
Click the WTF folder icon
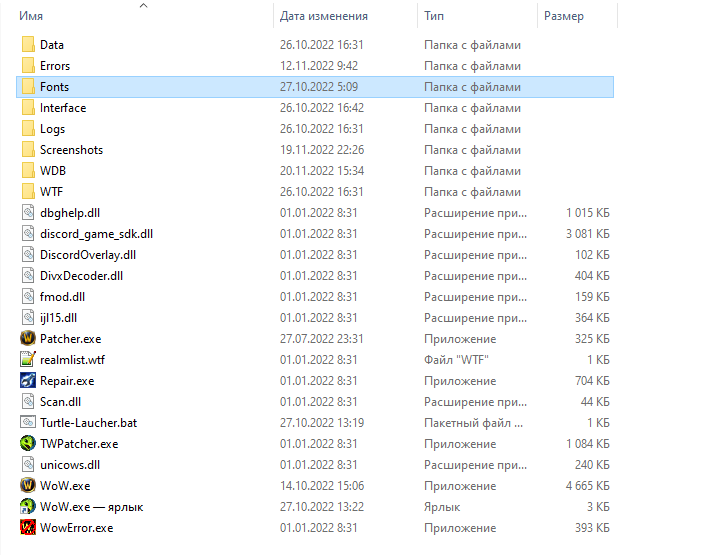click(28, 192)
